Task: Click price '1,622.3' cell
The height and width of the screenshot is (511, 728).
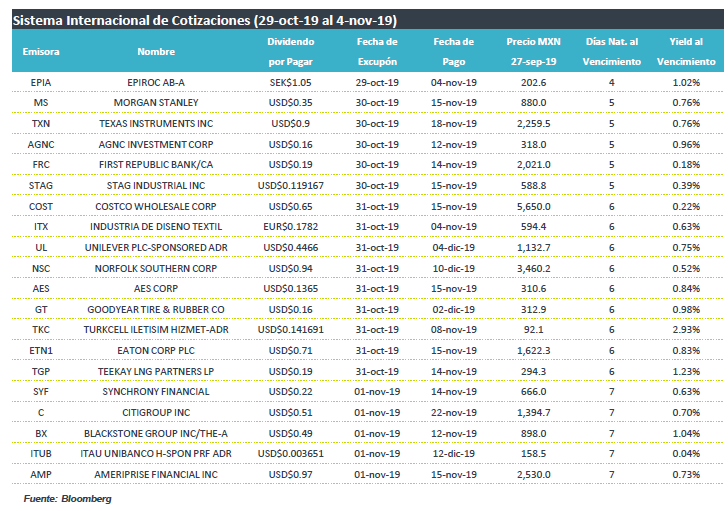Action: tap(533, 350)
